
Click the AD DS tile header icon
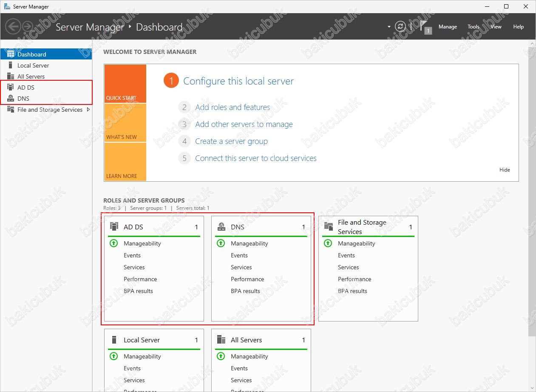click(x=114, y=226)
